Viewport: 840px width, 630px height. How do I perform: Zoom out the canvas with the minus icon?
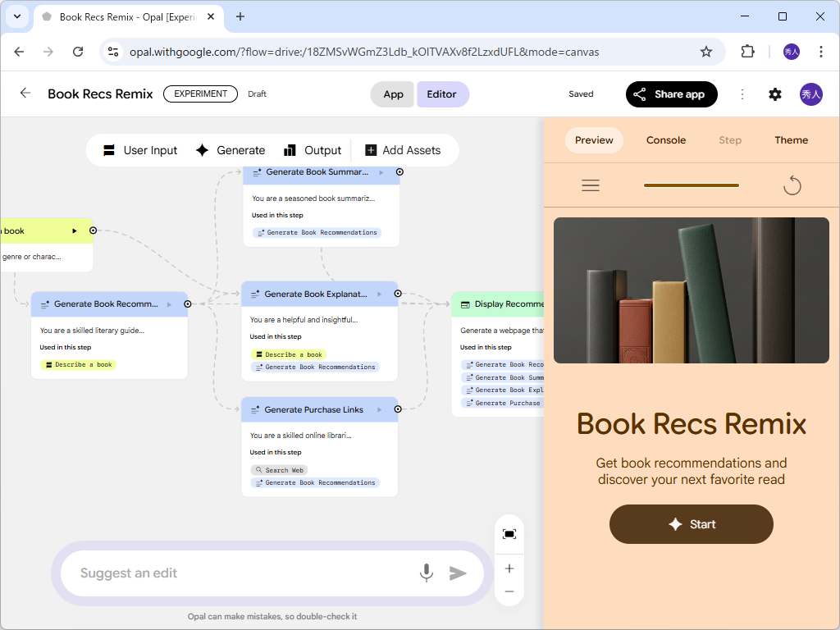509,591
